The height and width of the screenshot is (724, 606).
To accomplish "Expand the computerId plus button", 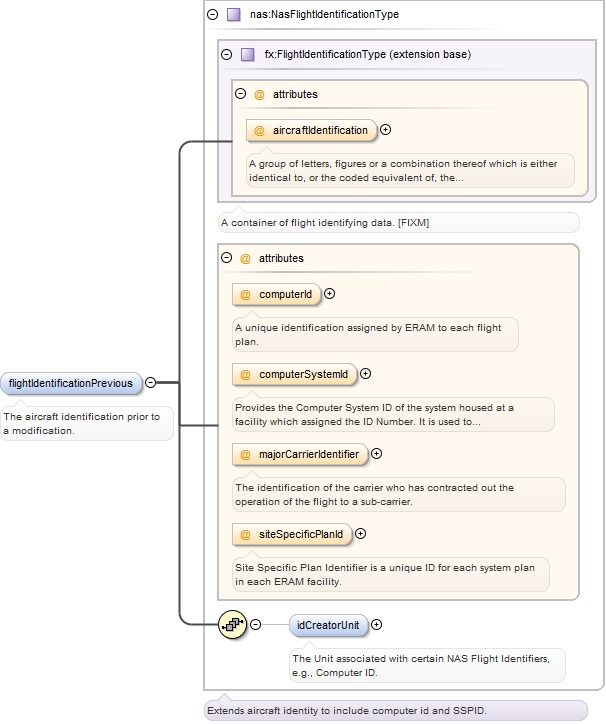I will pos(329,294).
